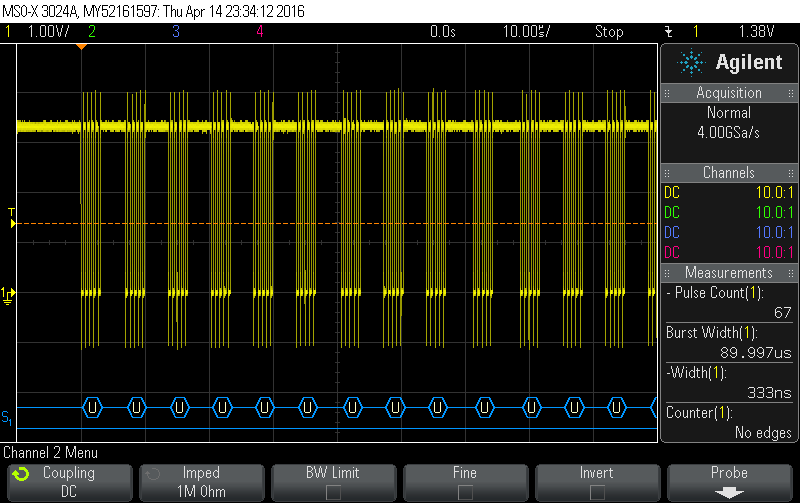Click channel 1 scale 1.00V/ label
Image resolution: width=800 pixels, height=503 pixels.
(x=47, y=32)
